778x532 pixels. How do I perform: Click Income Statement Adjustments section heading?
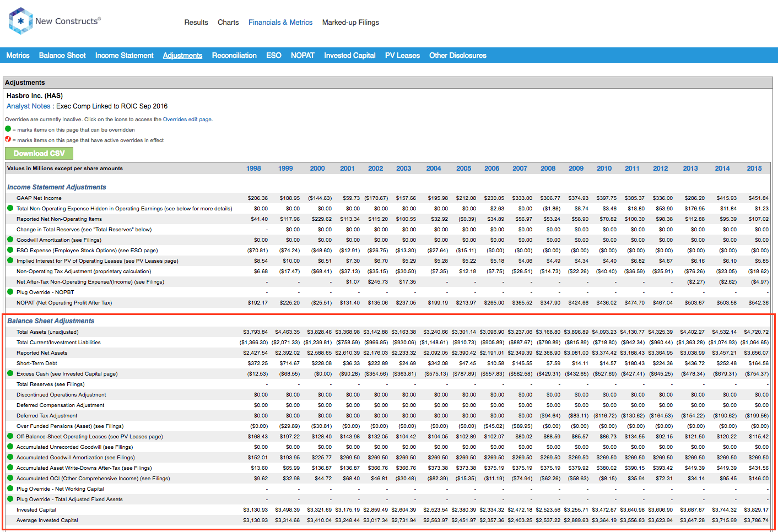[57, 187]
